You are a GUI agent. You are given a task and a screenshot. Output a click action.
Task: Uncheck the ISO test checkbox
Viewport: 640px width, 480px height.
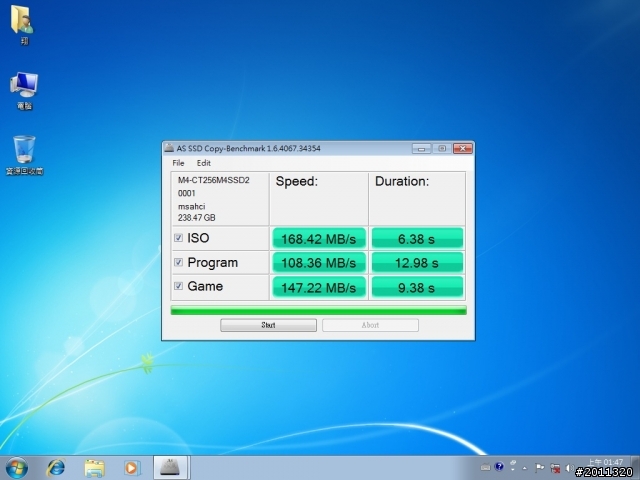tap(178, 238)
